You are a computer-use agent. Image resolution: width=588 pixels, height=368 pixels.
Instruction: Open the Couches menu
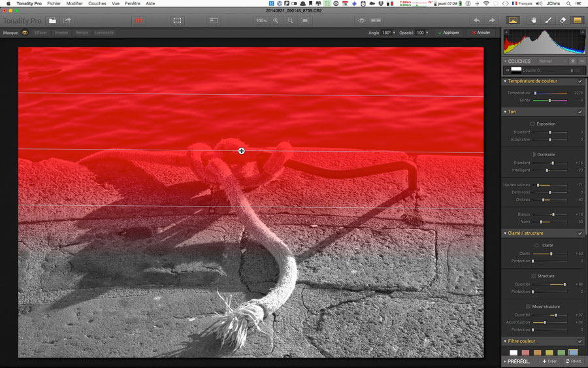[x=97, y=3]
